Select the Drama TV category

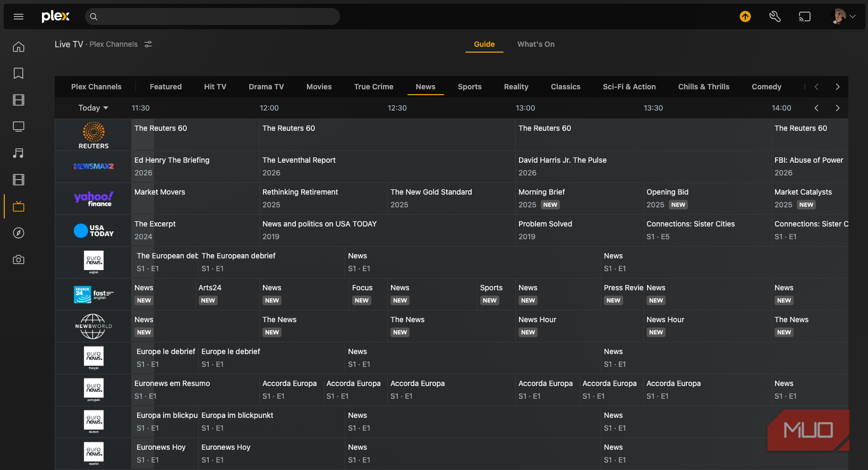pos(266,87)
